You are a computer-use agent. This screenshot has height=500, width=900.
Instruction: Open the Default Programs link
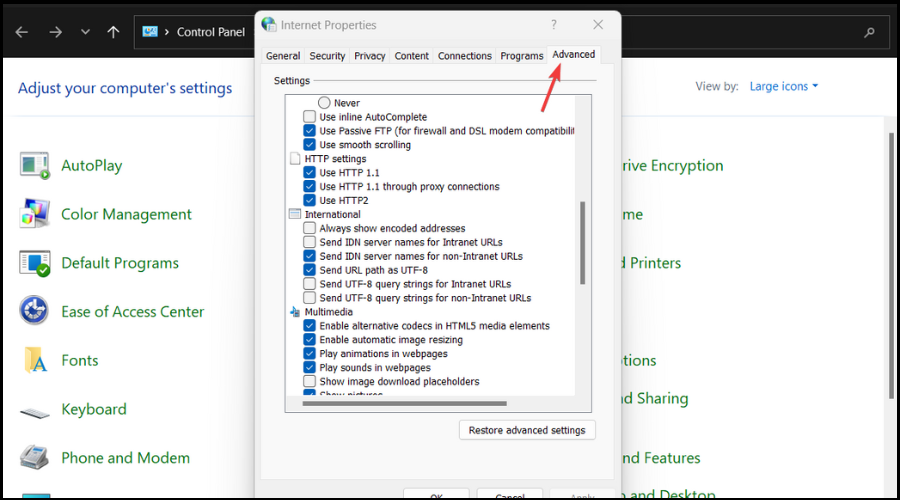(120, 263)
